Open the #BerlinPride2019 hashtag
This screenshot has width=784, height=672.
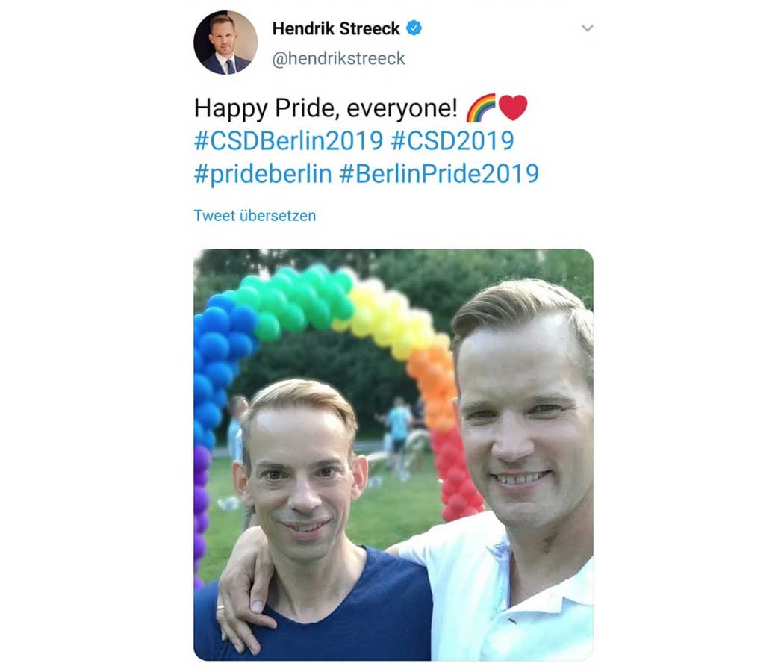click(439, 174)
